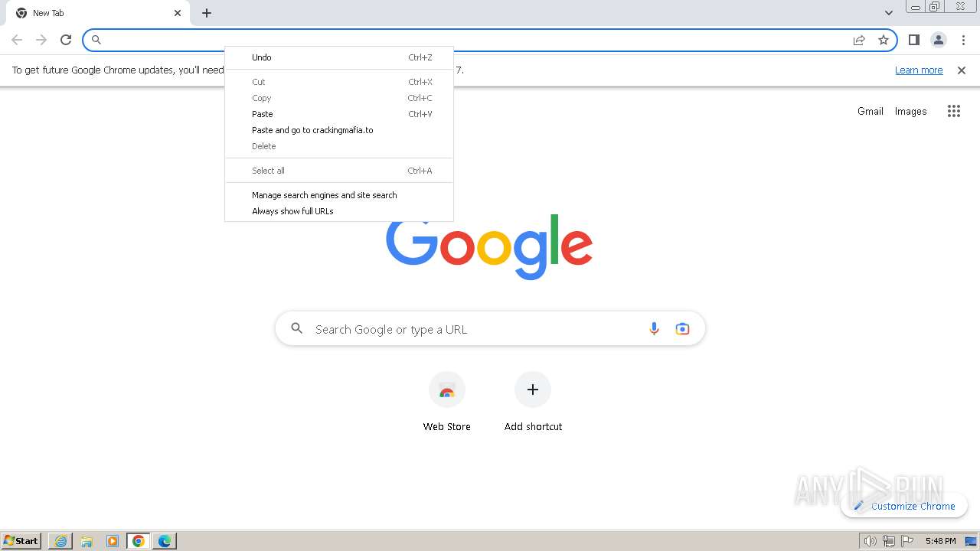
Task: Click the Customize Chrome button
Action: [904, 506]
